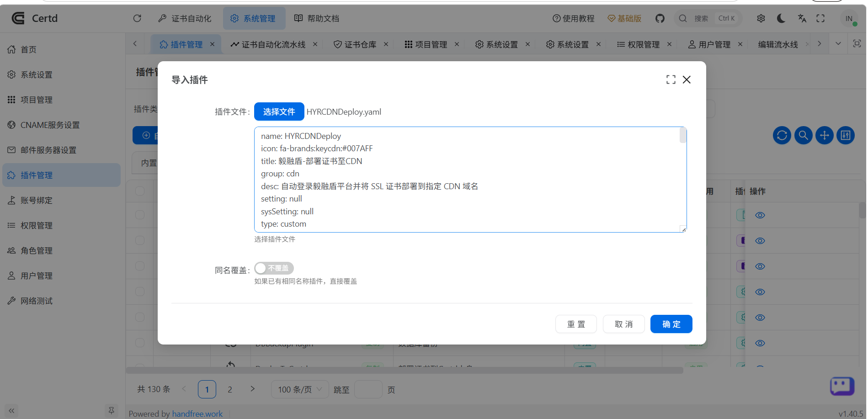Open the language translation icon
868x419 pixels.
point(802,18)
